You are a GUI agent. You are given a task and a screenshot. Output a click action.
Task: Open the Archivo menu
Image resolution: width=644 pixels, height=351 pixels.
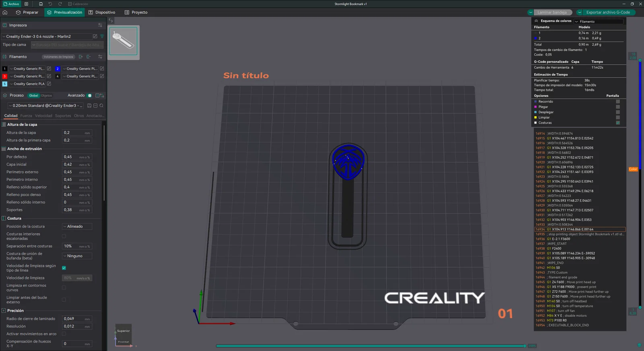tap(11, 4)
